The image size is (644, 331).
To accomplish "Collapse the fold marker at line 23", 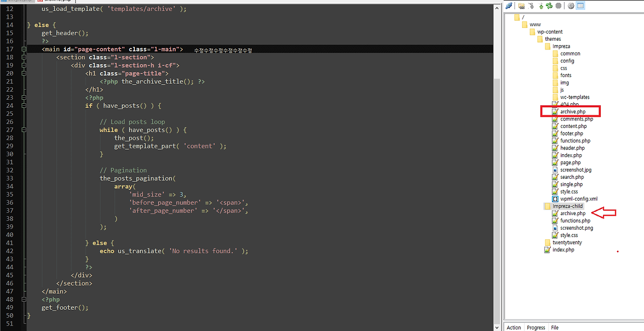I will tap(24, 98).
